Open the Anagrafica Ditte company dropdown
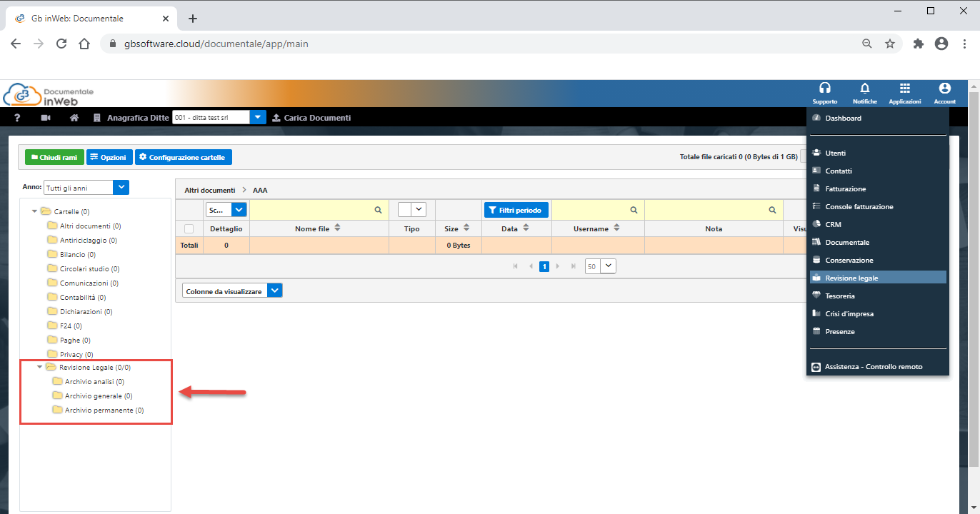The width and height of the screenshot is (980, 514). click(x=258, y=117)
